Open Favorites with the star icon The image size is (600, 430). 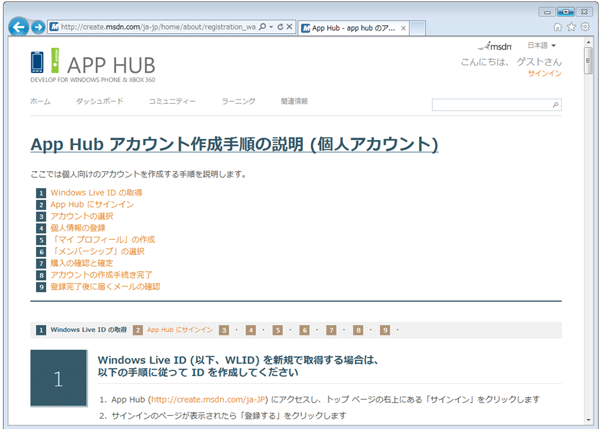(x=571, y=27)
